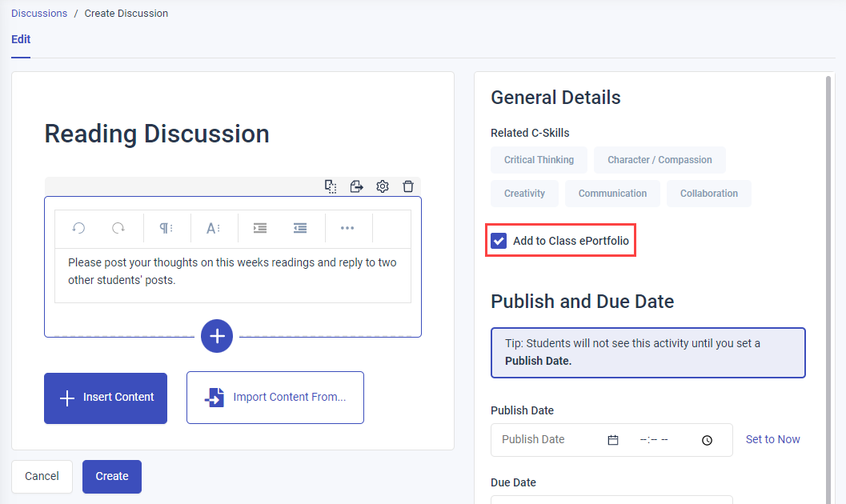Image resolution: width=846 pixels, height=504 pixels.
Task: Select the Character / Compassion skill chip
Action: click(x=660, y=160)
